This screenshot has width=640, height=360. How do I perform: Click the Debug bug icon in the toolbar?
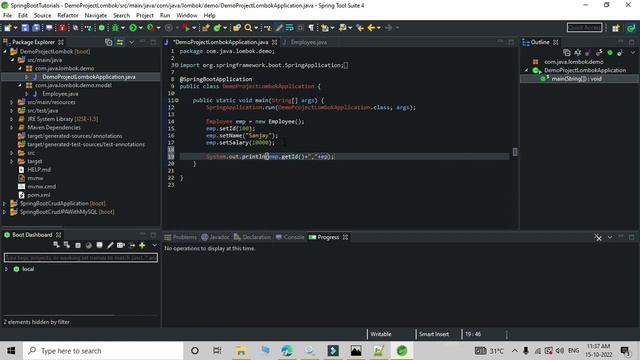tap(116, 28)
